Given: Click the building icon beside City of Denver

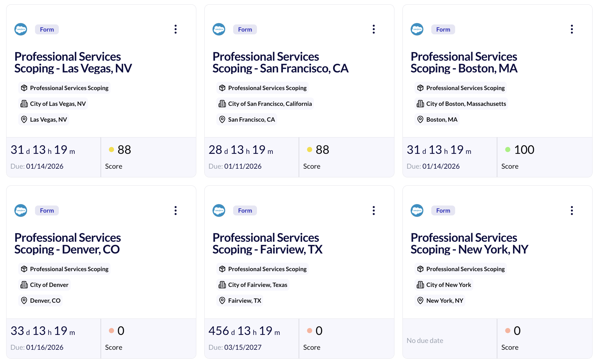Looking at the screenshot, I should pyautogui.click(x=24, y=285).
